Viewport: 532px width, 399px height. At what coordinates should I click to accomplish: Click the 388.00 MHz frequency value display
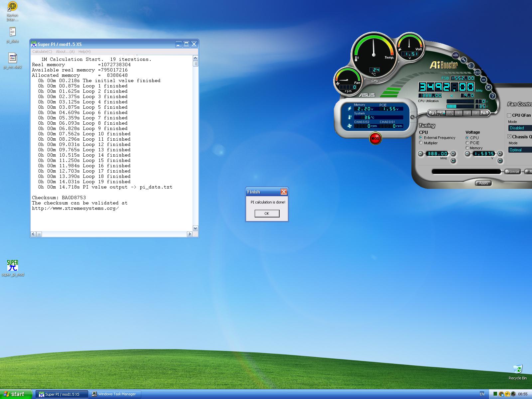(x=437, y=154)
